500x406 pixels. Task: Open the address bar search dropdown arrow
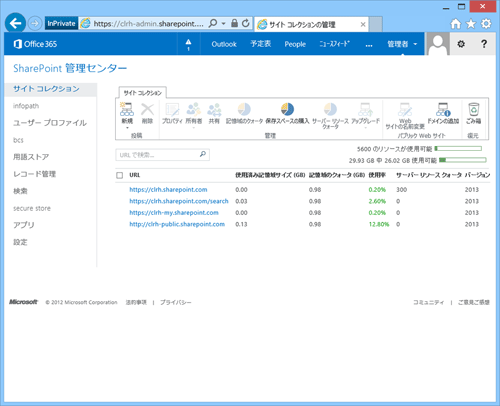pos(223,23)
